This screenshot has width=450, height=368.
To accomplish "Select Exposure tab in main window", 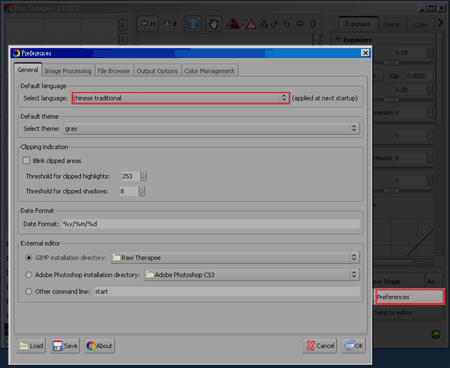I will [x=358, y=24].
